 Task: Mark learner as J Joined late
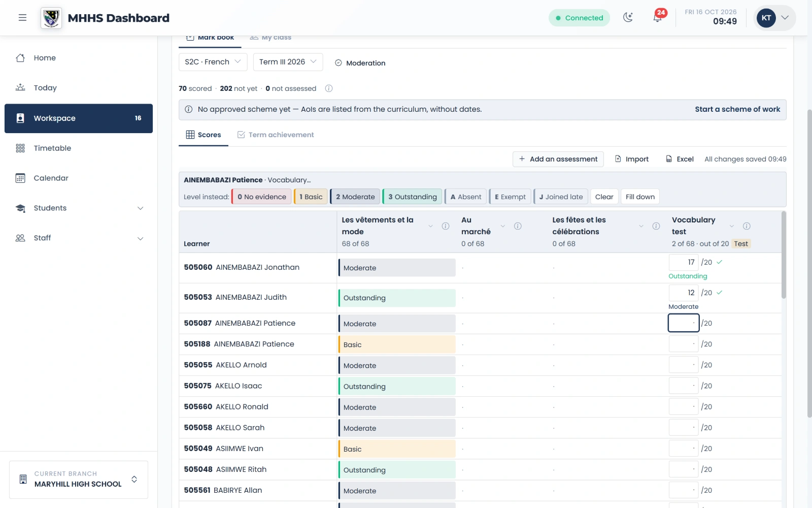point(561,197)
